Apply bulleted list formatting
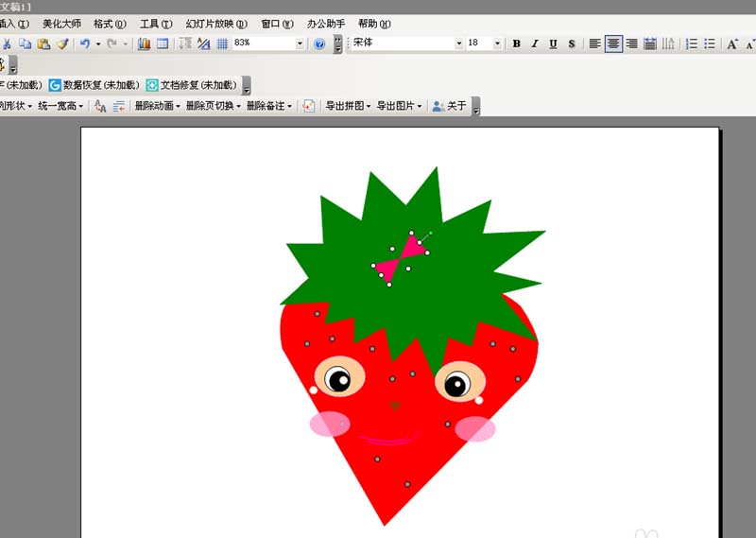 click(710, 43)
